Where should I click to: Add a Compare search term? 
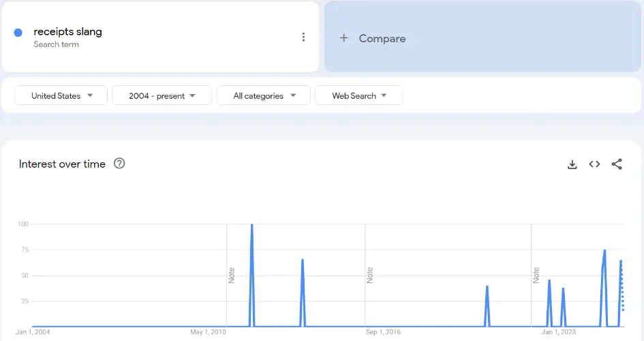tap(482, 37)
